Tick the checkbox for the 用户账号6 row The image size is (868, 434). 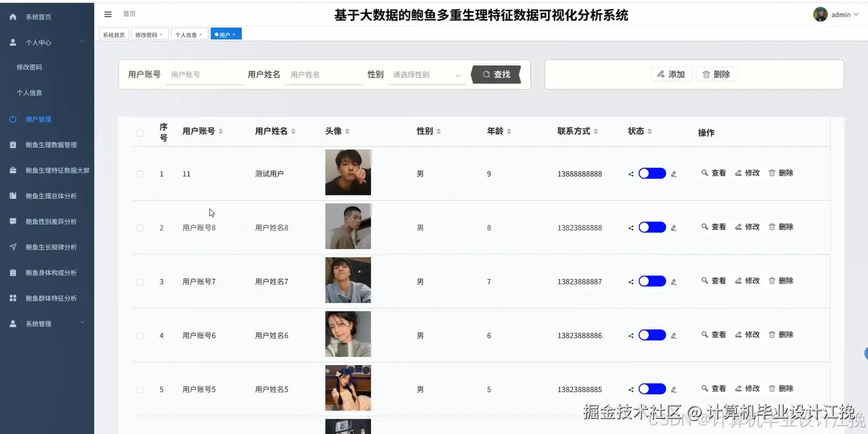[x=140, y=336]
